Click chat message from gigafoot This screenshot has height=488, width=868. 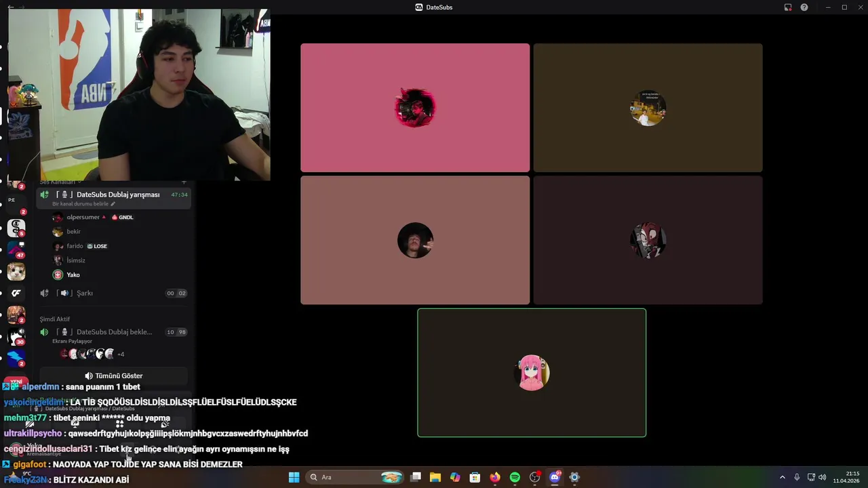[x=123, y=464]
